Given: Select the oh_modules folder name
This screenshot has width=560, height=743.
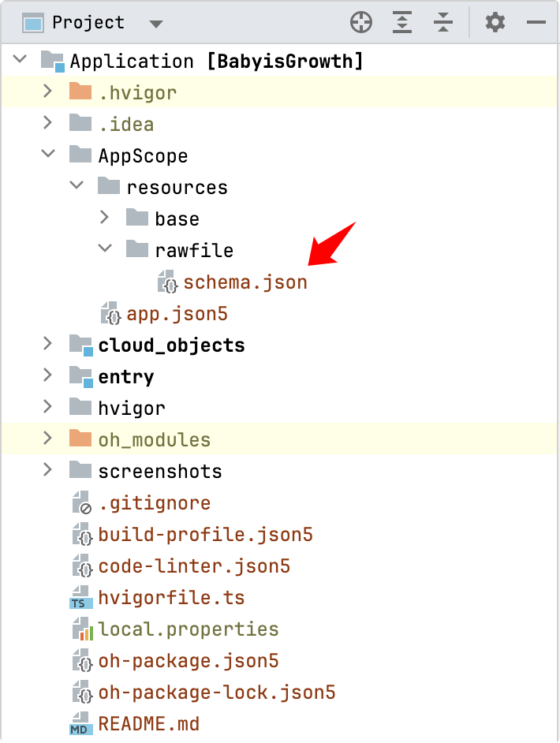Looking at the screenshot, I should tap(155, 440).
